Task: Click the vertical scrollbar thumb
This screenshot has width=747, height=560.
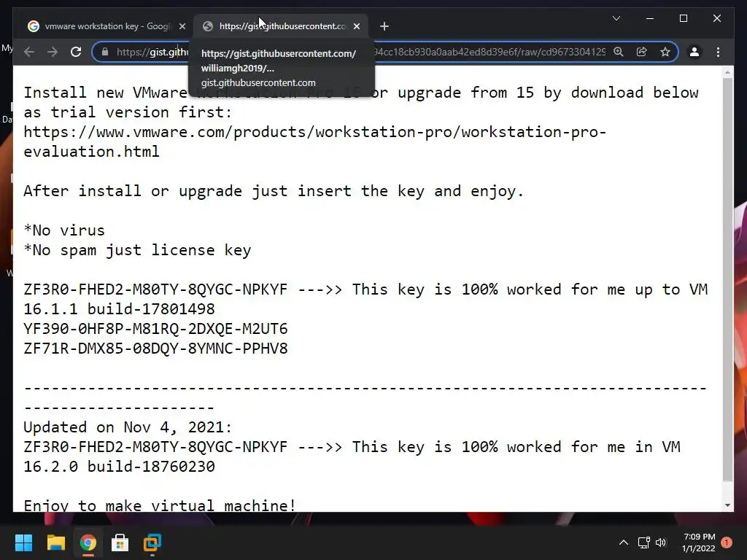Action: (x=727, y=279)
